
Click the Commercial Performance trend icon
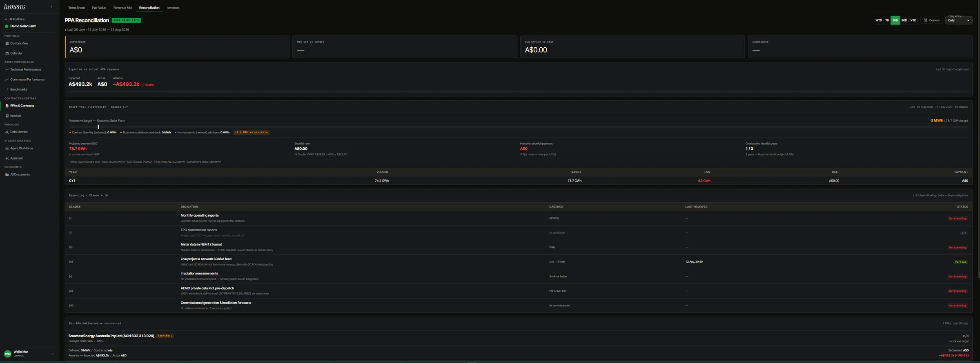7,80
